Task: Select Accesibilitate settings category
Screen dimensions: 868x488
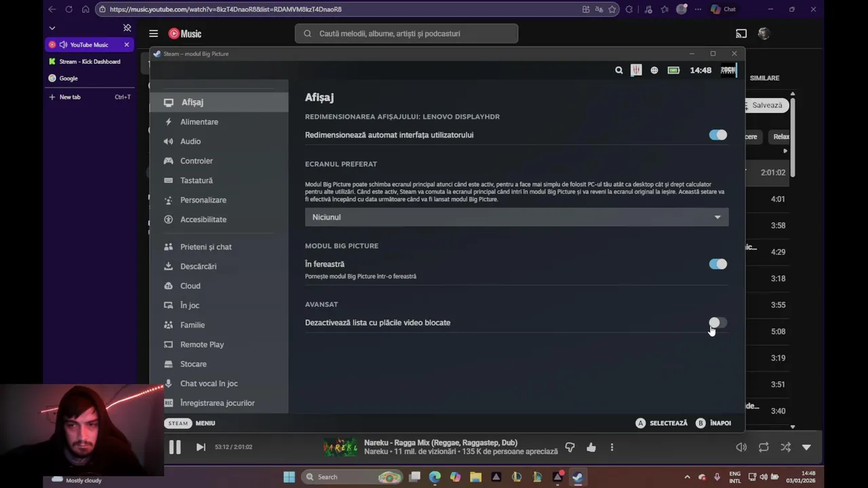Action: coord(219,220)
